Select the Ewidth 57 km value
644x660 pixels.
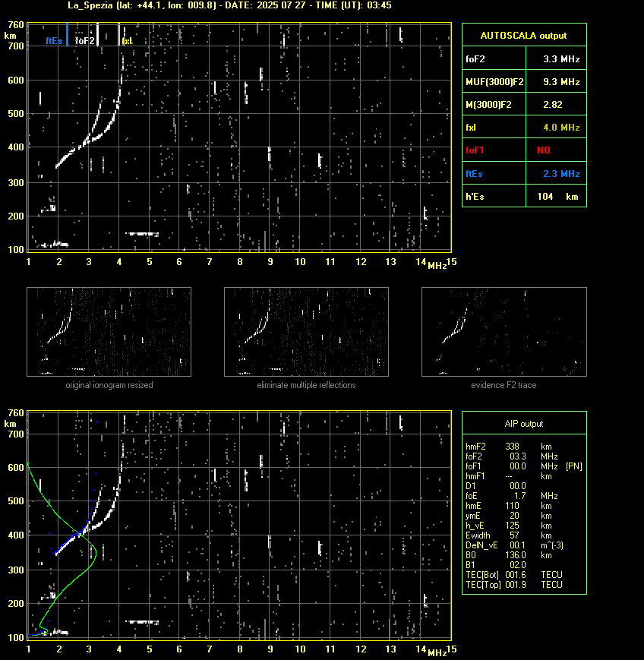[514, 535]
